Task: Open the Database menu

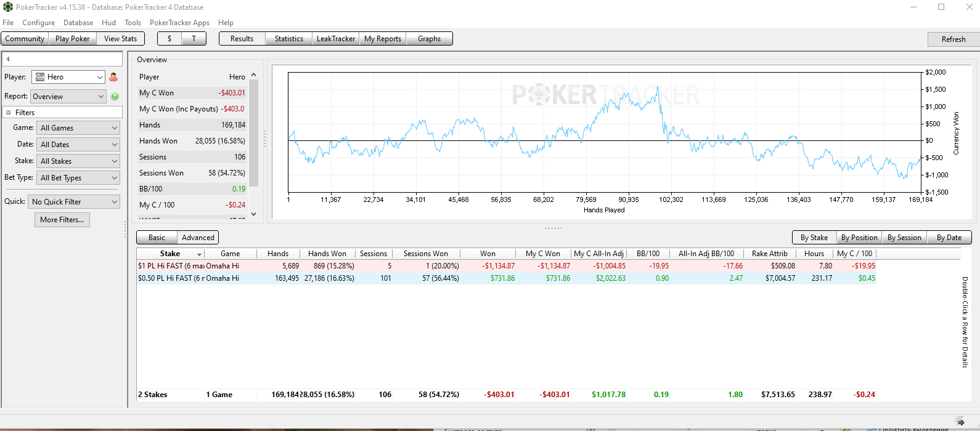Action: click(78, 23)
